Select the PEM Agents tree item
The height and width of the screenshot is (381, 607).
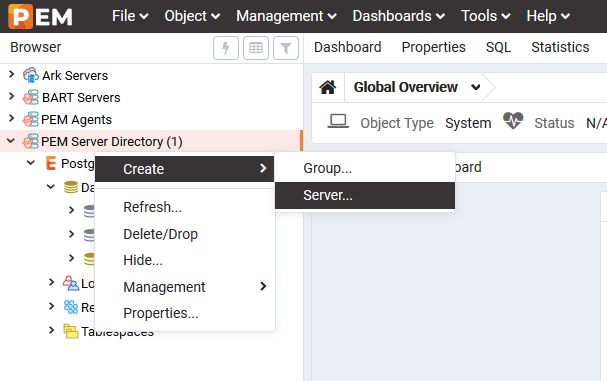coord(76,120)
